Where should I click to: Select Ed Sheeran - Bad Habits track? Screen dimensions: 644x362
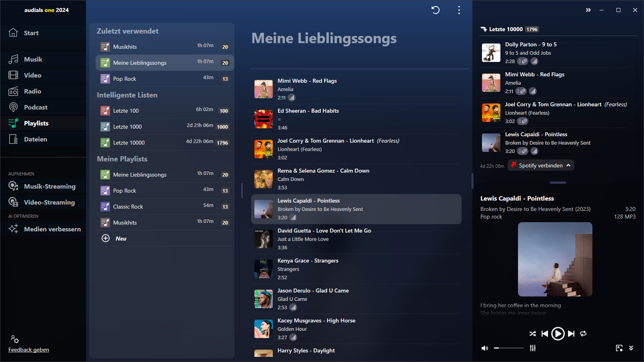click(x=356, y=119)
